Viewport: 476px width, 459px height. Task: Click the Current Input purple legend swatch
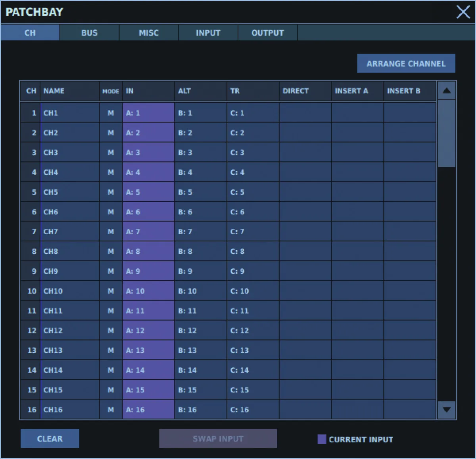click(322, 439)
